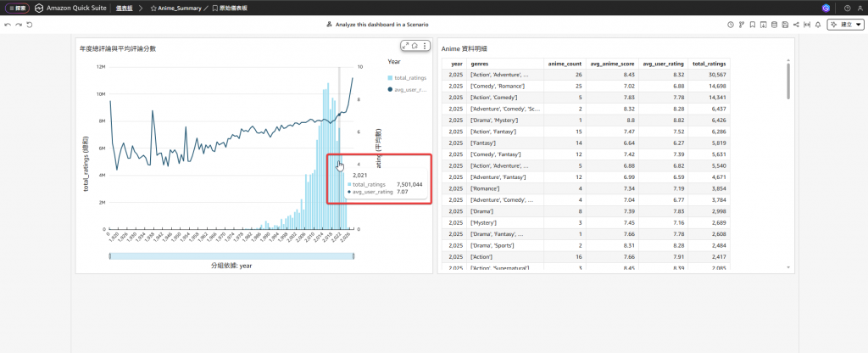
Task: Select the ['Romance'] genres cell
Action: 505,188
